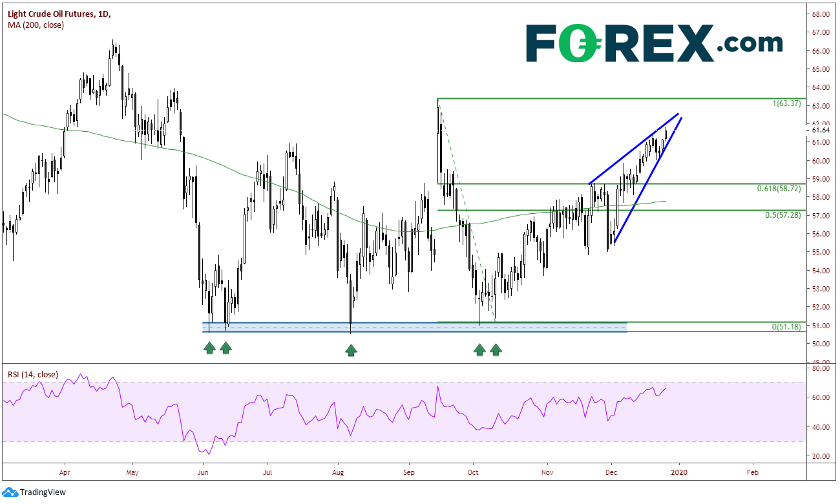Screen dimensions: 840x504
Task: Click the 0.618(58.72) Fibonacci level label
Action: (779, 189)
